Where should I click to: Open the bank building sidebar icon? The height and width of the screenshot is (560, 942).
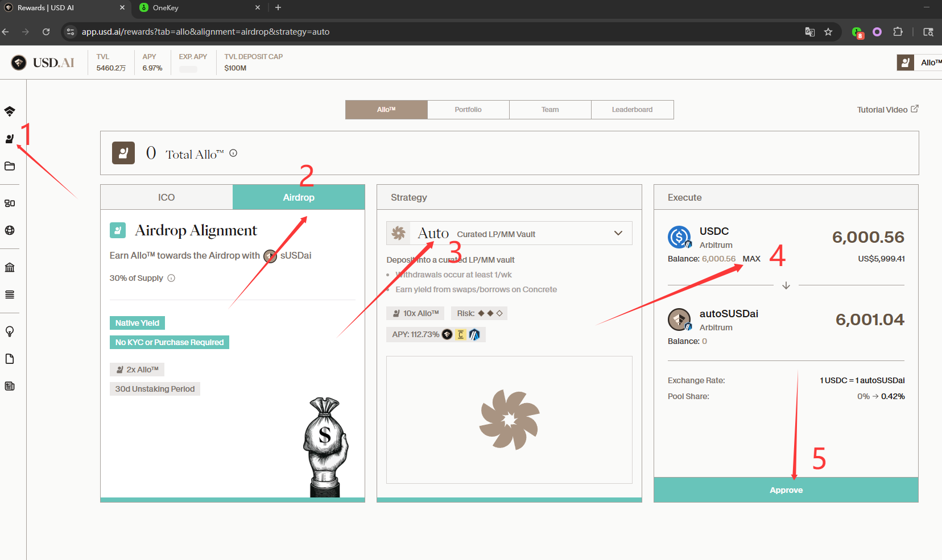coord(10,267)
